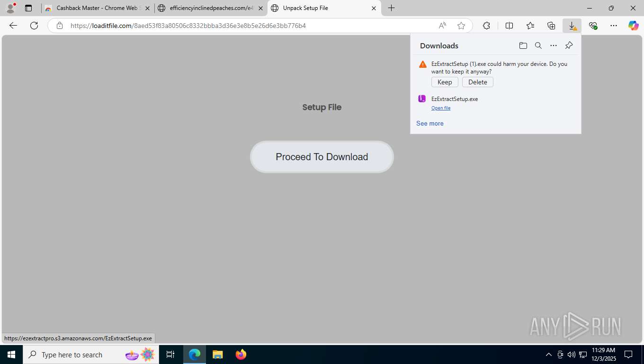This screenshot has width=644, height=364.
Task: Open the Favorites list icon
Action: tap(530, 26)
